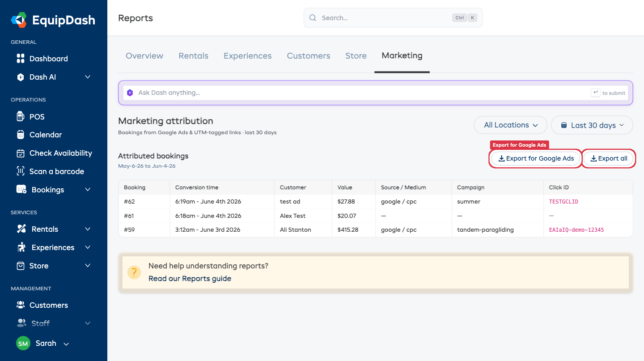
Task: Click the Dash AI hexagon icon
Action: (20, 77)
